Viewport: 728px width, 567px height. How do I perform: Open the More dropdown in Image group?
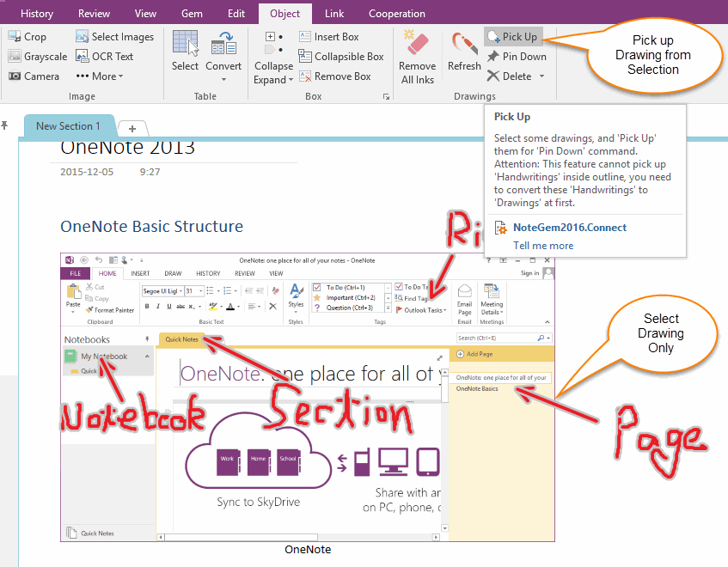coord(100,76)
